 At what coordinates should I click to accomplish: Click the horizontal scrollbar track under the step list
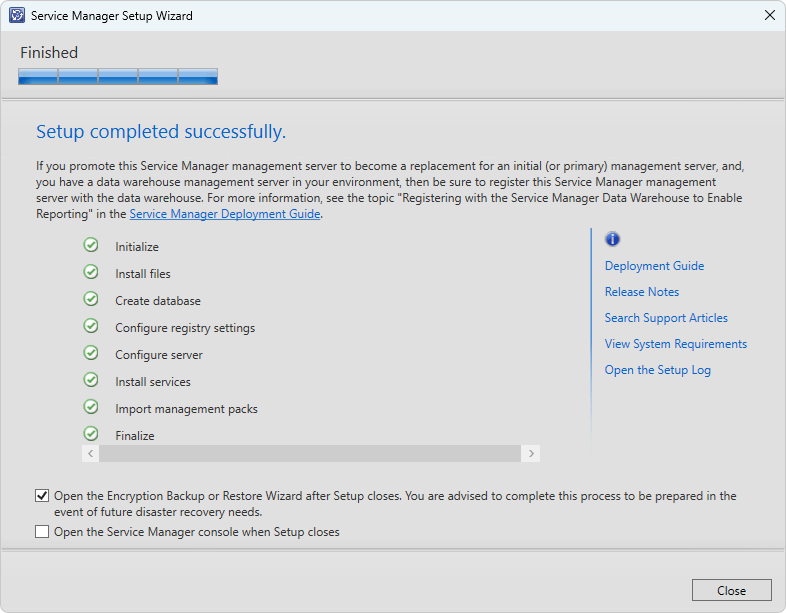[310, 454]
